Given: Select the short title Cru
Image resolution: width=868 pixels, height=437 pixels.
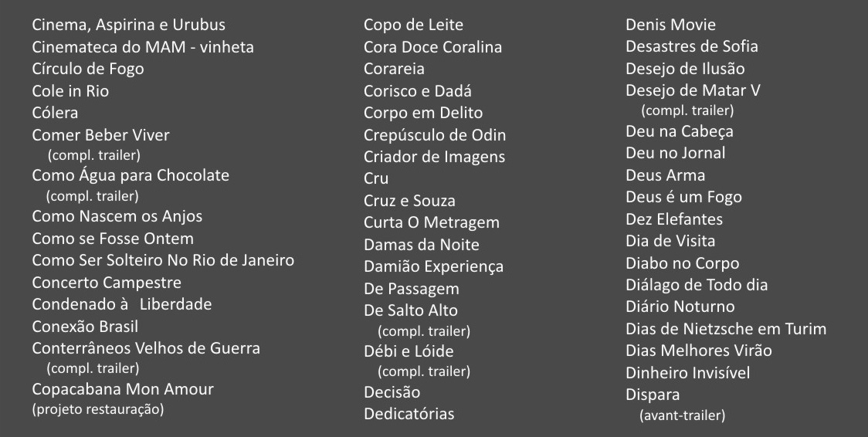Looking at the screenshot, I should [376, 178].
